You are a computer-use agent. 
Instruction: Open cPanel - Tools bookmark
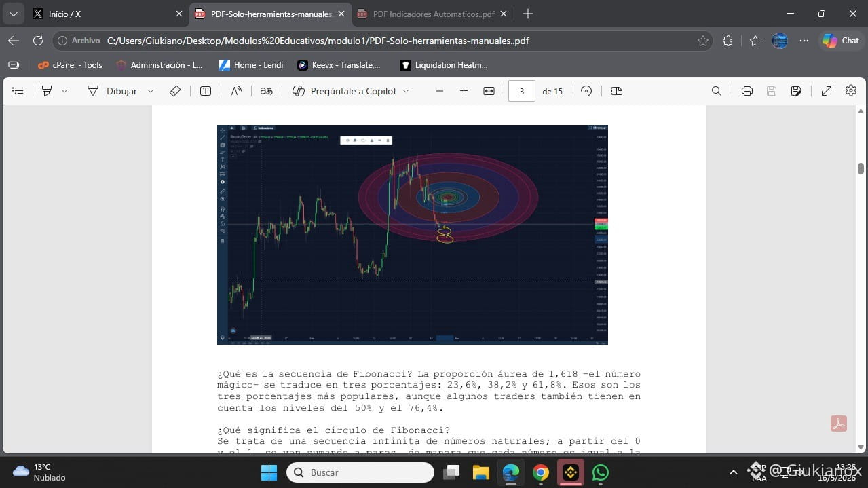click(70, 65)
